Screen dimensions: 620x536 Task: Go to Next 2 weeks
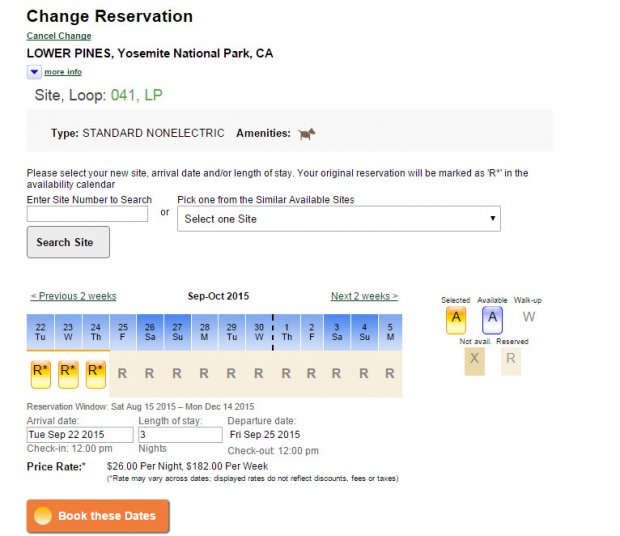coord(364,296)
